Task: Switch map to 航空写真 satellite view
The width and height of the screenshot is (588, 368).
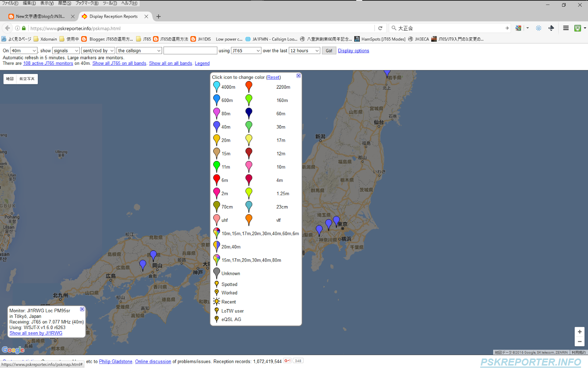Action: 26,79
